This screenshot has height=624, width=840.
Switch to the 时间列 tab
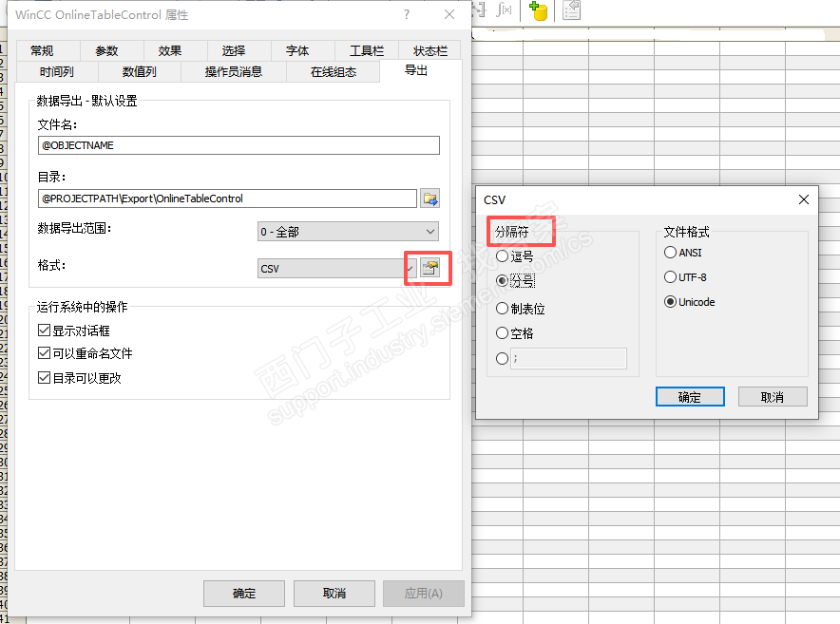(x=57, y=72)
